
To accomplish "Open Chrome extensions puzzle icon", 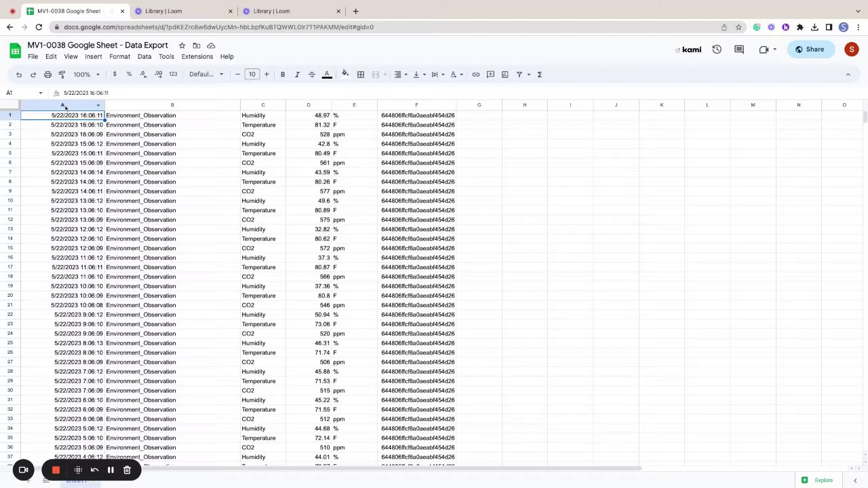I will pos(800,27).
